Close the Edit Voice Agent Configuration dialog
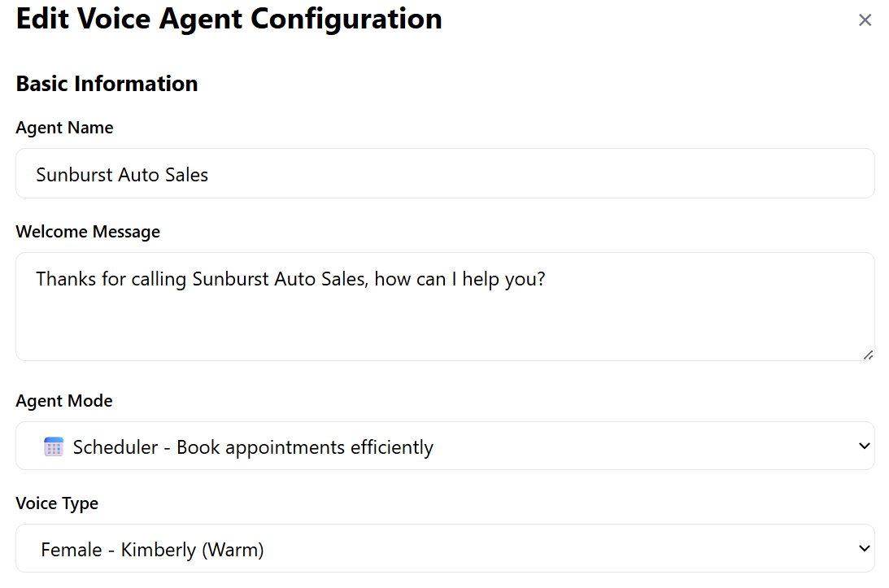This screenshot has height=588, width=889. 865,20
